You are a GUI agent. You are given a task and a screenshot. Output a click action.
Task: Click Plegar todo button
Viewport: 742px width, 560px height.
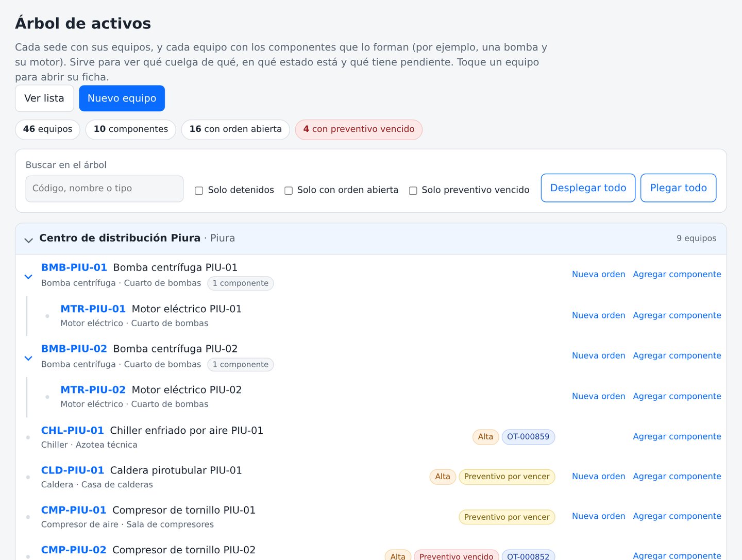pyautogui.click(x=678, y=188)
